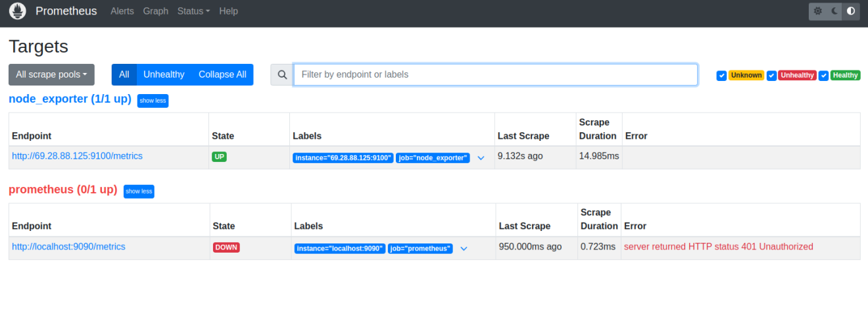Disable the Healthy state filter checkbox

[x=823, y=76]
